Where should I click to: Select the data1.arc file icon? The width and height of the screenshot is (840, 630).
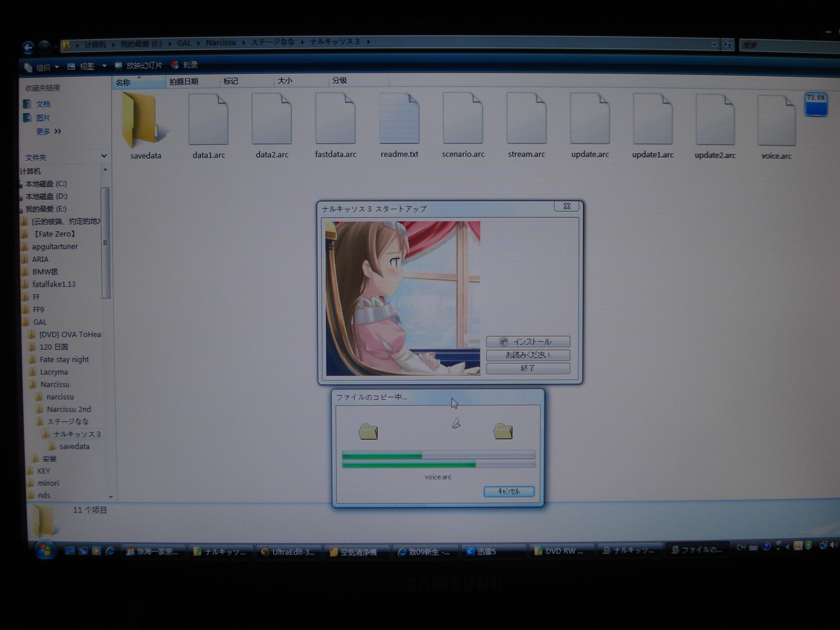[x=208, y=119]
